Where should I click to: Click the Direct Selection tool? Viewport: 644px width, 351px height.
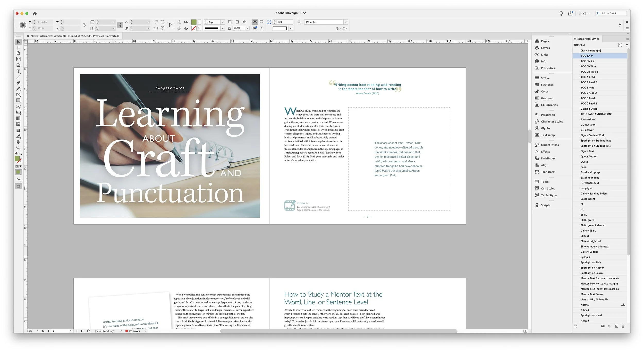pos(18,48)
